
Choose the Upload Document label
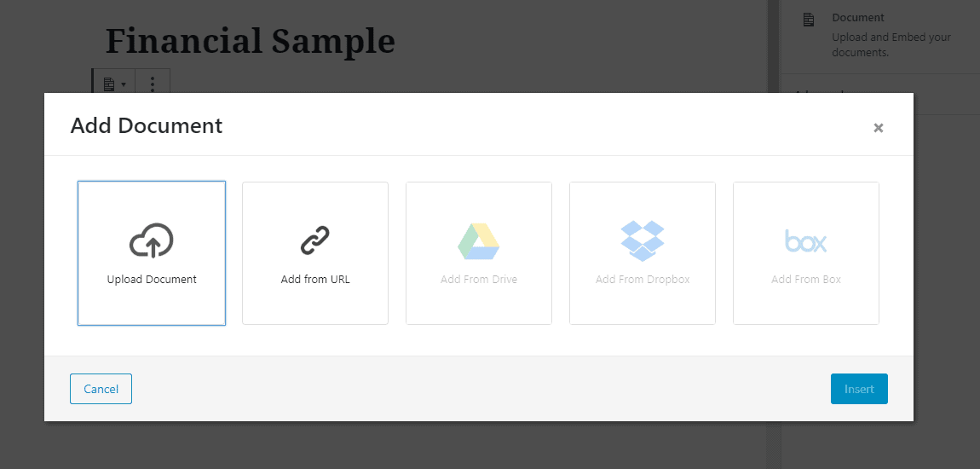(151, 280)
